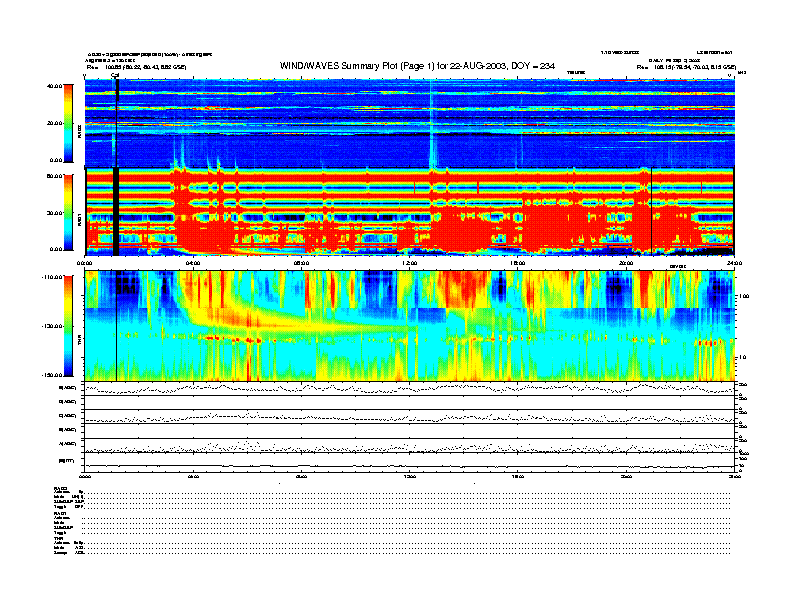Click the RAD2 spectrogram panel
Image resolution: width=792 pixels, height=612 pixels.
pos(410,123)
